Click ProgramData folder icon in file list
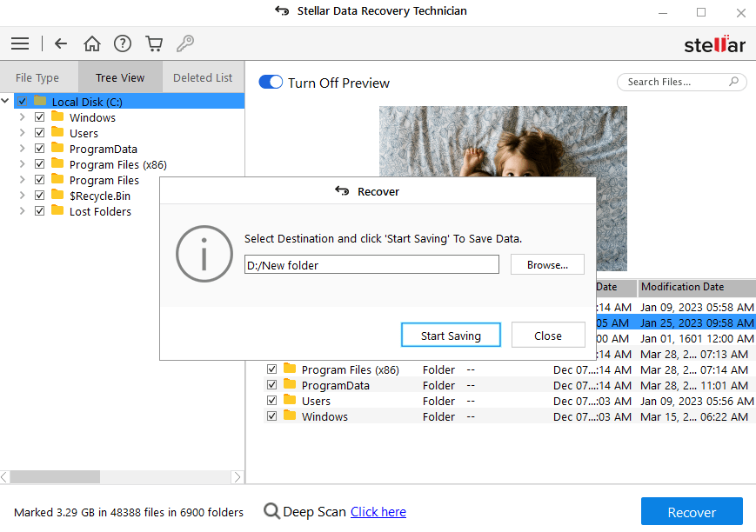This screenshot has height=532, width=756. coord(290,384)
